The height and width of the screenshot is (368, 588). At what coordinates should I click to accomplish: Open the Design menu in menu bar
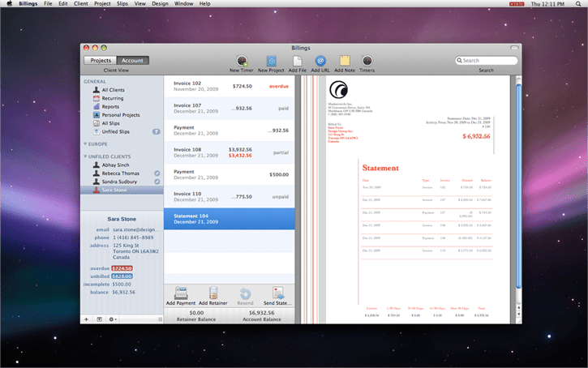[160, 4]
